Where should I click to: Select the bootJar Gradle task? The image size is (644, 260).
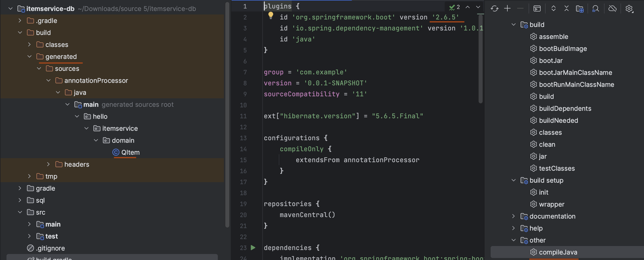(546, 61)
